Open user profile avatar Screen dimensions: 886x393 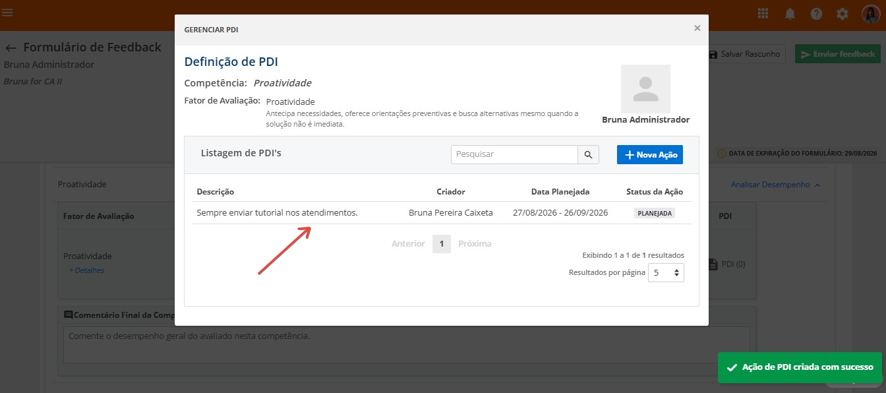[871, 14]
